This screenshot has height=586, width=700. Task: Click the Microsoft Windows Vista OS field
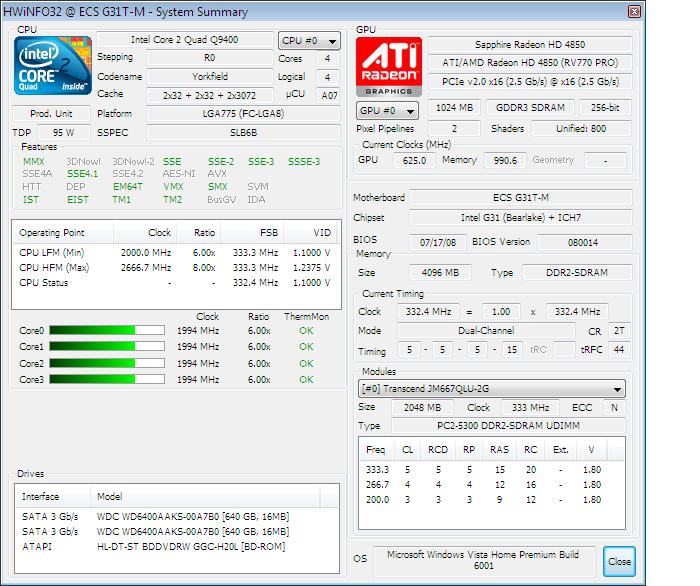click(483, 561)
